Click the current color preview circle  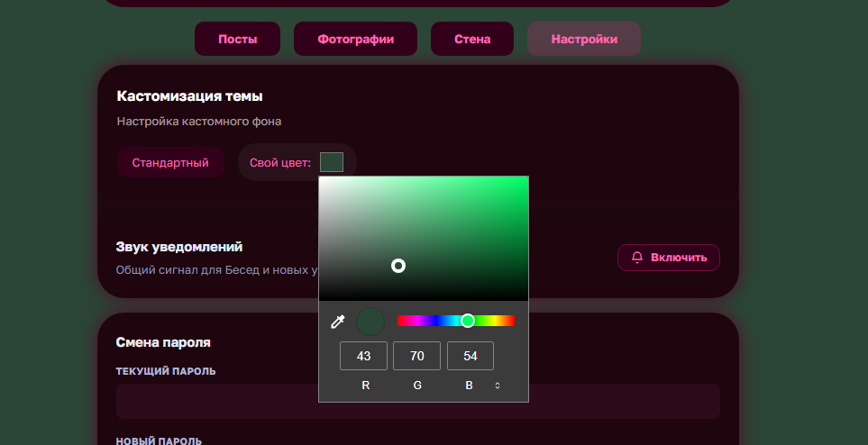[x=370, y=321]
